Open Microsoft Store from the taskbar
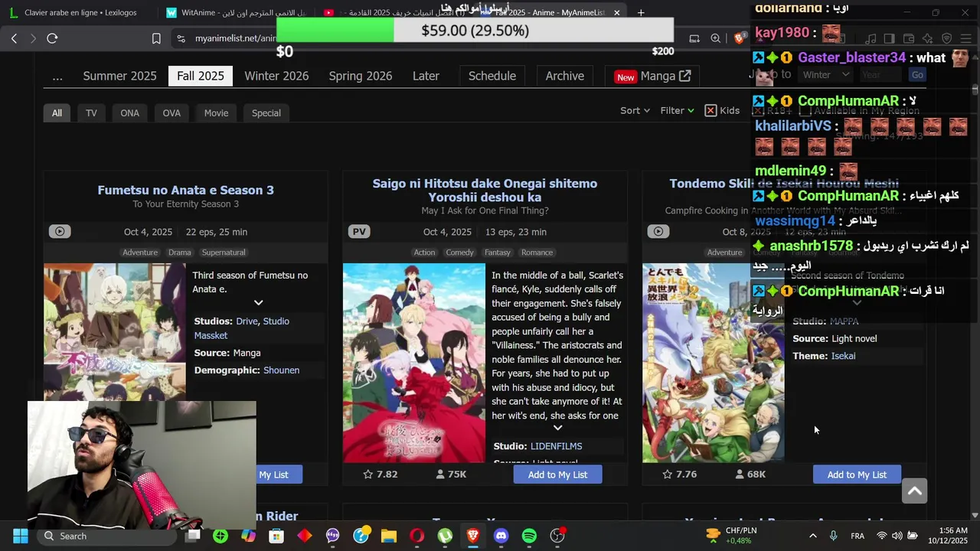This screenshot has width=980, height=551. [x=276, y=536]
